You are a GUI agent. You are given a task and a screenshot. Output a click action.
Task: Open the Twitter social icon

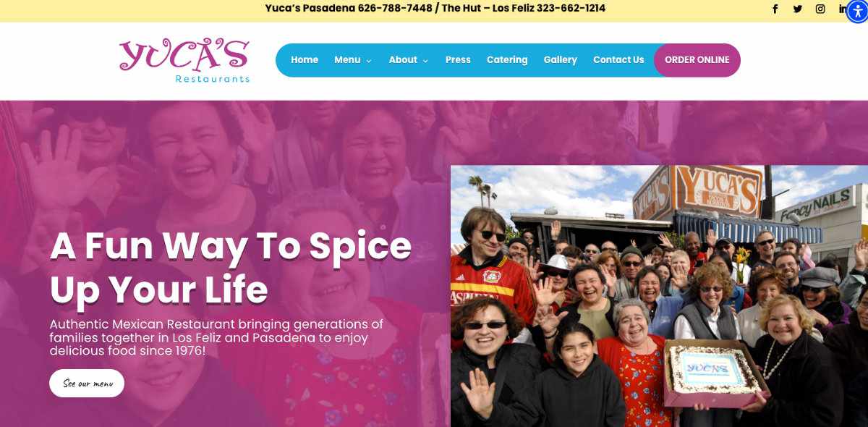(798, 9)
